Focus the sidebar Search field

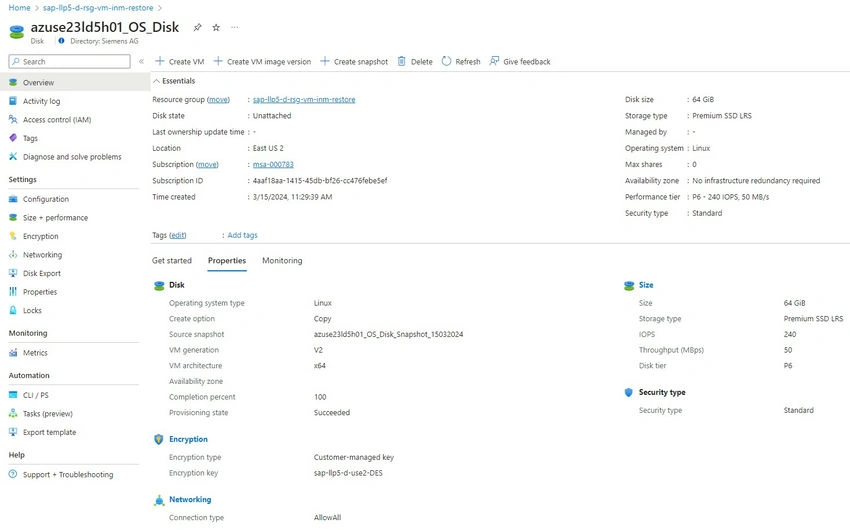coord(69,61)
